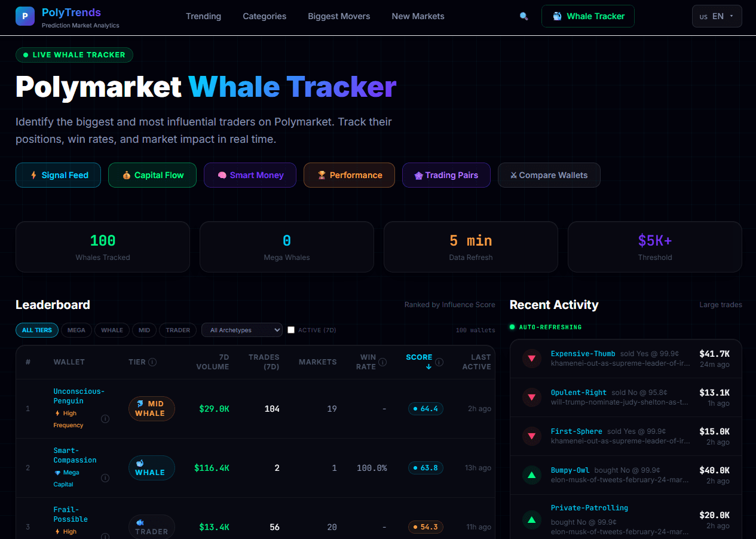This screenshot has width=756, height=539.
Task: Toggle the MEGA tier filter
Action: pos(76,330)
